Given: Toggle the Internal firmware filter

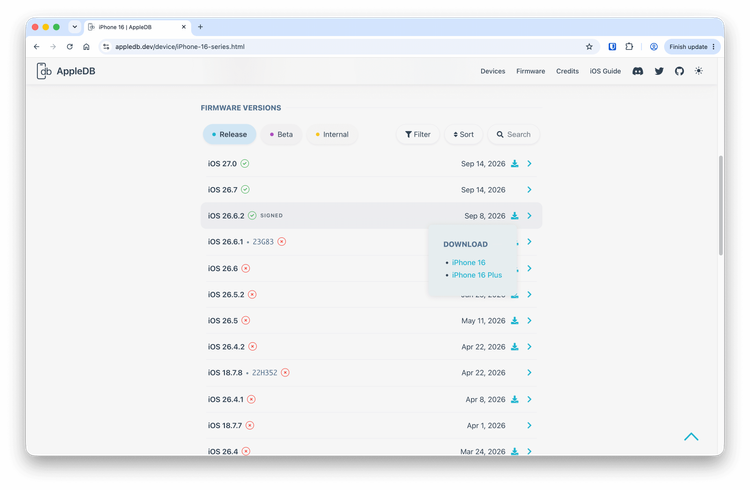Looking at the screenshot, I should (x=332, y=134).
